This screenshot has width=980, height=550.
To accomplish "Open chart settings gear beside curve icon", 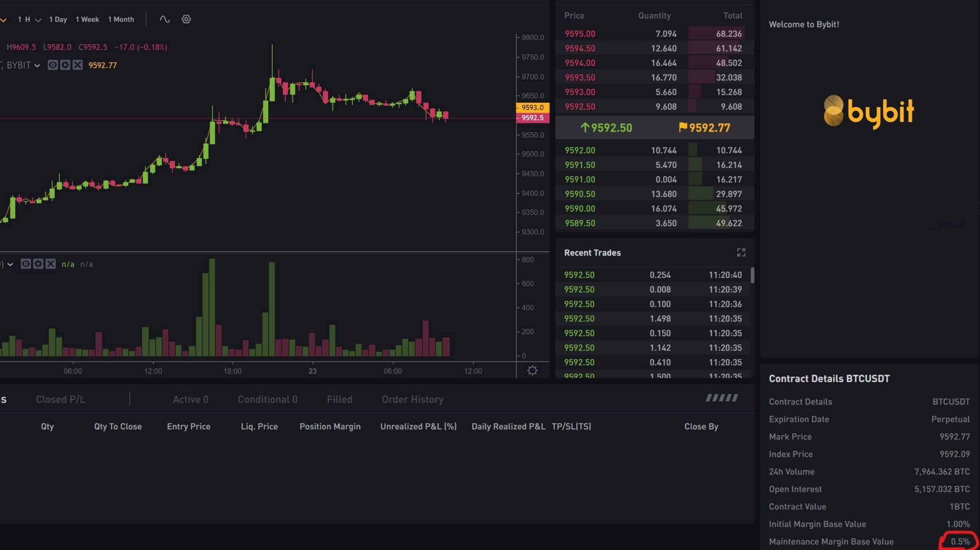I will (x=186, y=19).
